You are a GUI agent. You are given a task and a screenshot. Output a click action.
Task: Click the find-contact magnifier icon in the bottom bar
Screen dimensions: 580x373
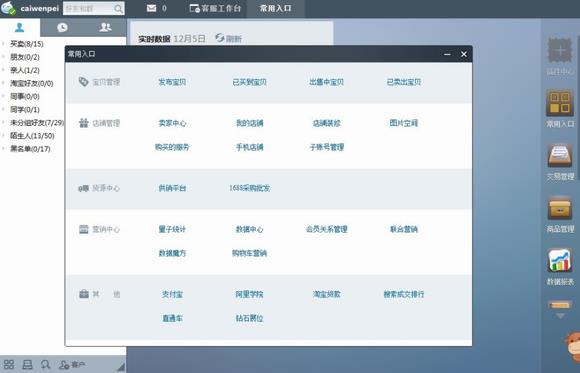point(45,365)
